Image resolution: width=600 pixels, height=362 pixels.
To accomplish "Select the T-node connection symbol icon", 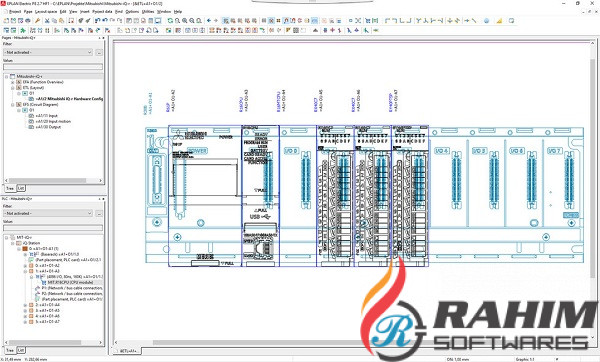I will coord(419,21).
